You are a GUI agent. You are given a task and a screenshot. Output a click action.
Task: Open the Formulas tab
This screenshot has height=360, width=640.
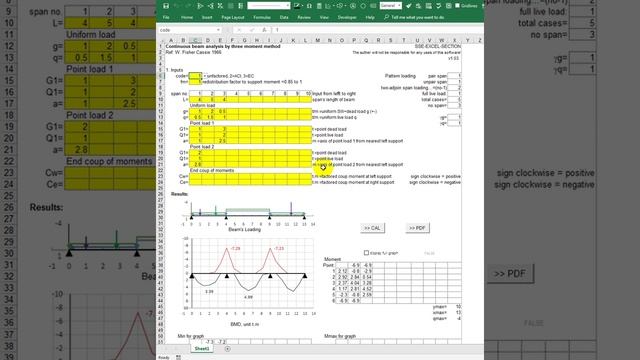(262, 17)
